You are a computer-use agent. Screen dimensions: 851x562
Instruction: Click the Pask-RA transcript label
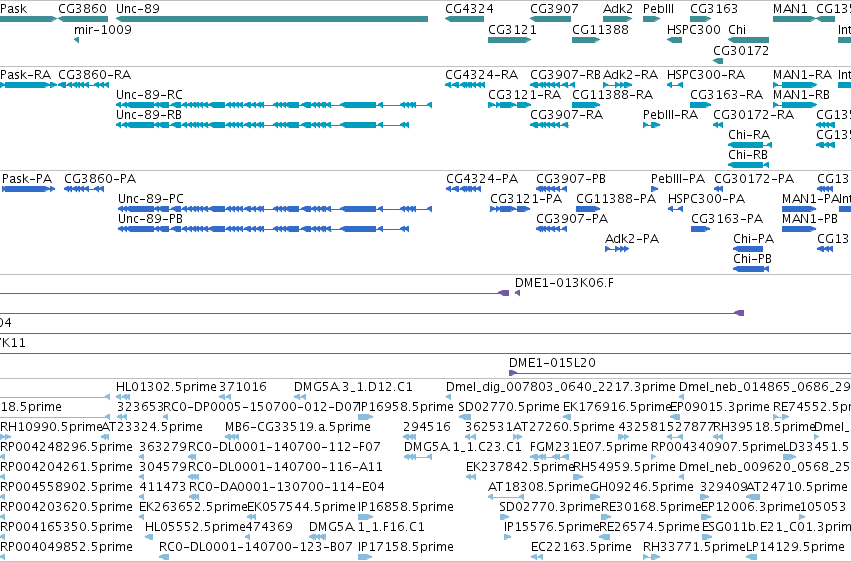click(26, 75)
